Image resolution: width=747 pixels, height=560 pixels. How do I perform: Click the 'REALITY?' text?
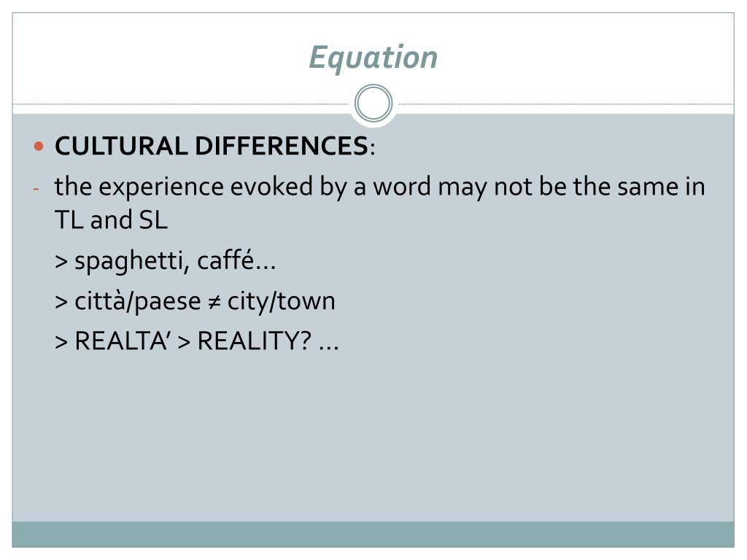(x=255, y=341)
